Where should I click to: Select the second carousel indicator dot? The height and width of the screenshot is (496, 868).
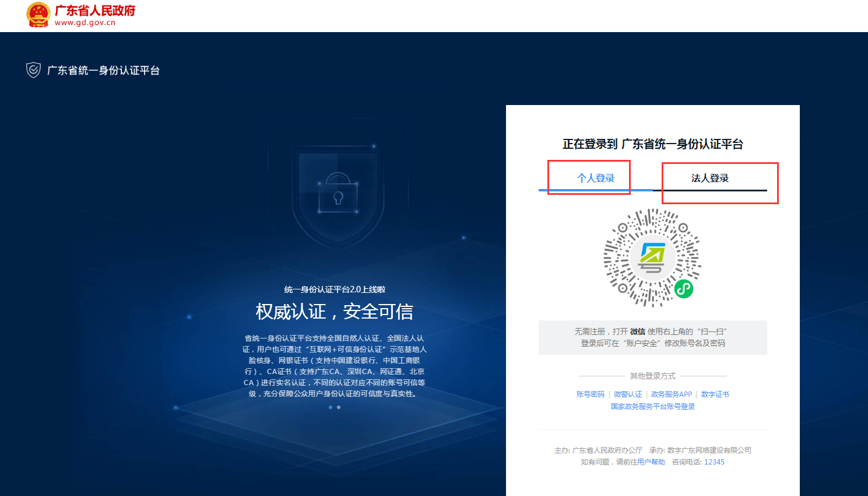click(339, 407)
